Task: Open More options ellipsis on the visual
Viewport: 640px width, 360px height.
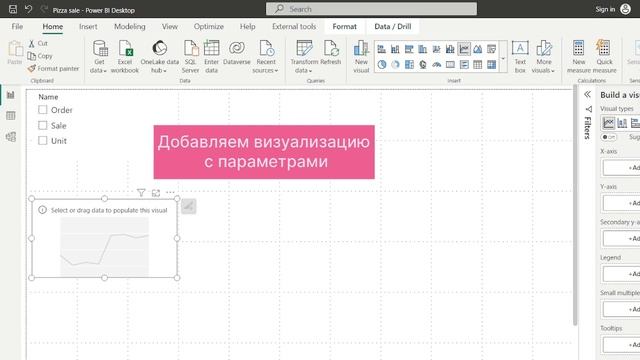Action: pos(170,192)
